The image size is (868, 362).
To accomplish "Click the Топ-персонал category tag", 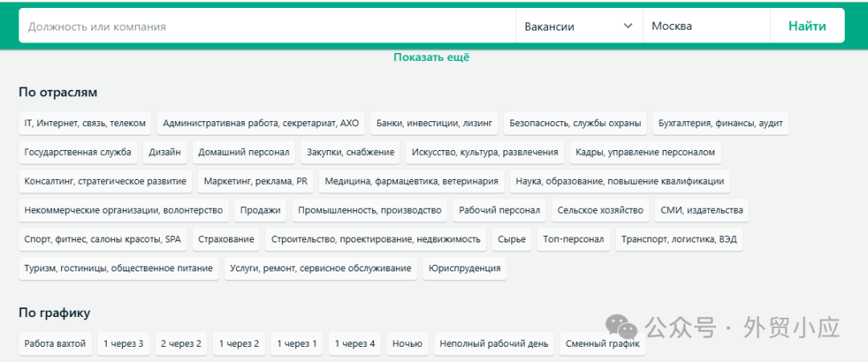I will 573,239.
